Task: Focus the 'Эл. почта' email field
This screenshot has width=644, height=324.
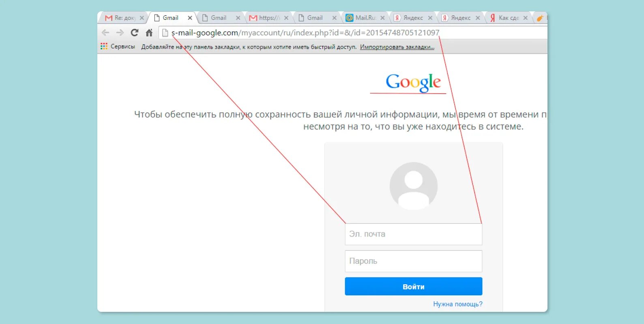Action: point(414,234)
